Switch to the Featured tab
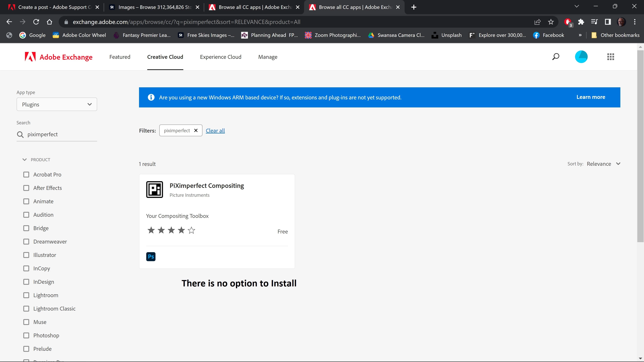 [x=120, y=57]
